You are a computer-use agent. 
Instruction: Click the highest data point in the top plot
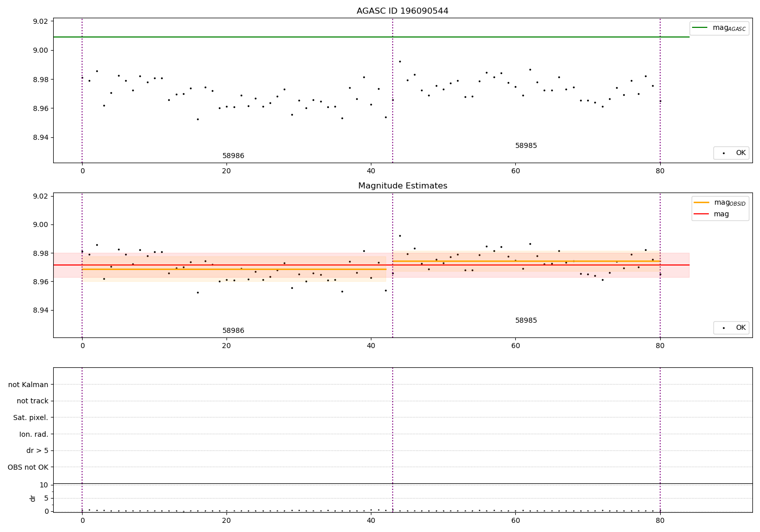(400, 61)
